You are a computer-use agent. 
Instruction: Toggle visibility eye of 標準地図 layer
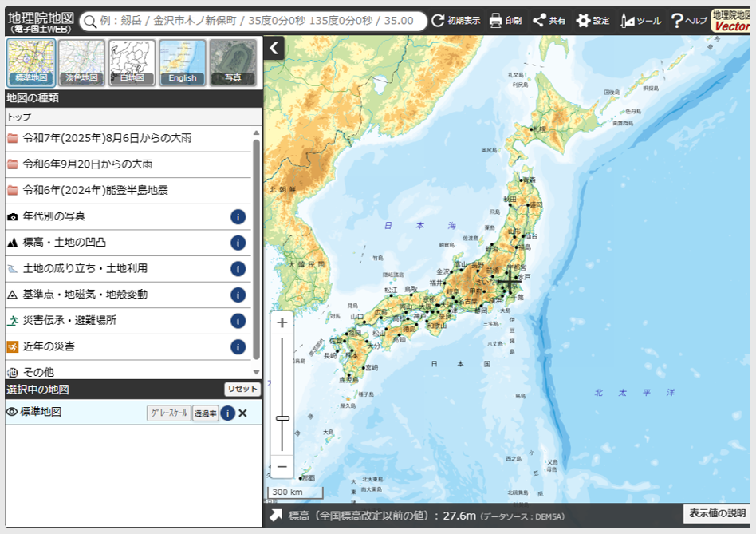pos(12,412)
